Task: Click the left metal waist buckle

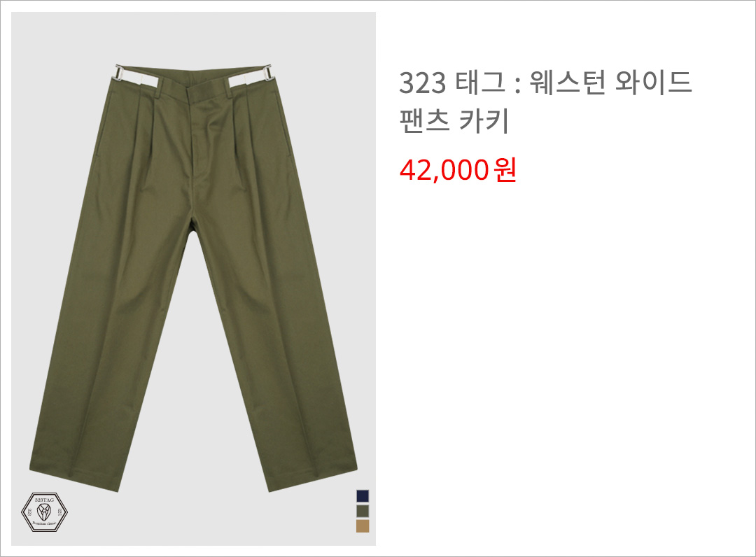Action: point(118,74)
